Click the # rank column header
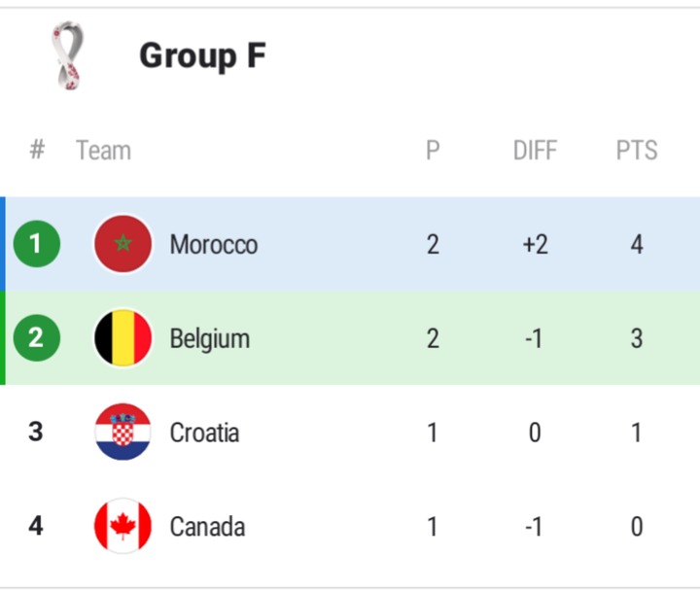Screen dimensions: 700x590 (37, 149)
